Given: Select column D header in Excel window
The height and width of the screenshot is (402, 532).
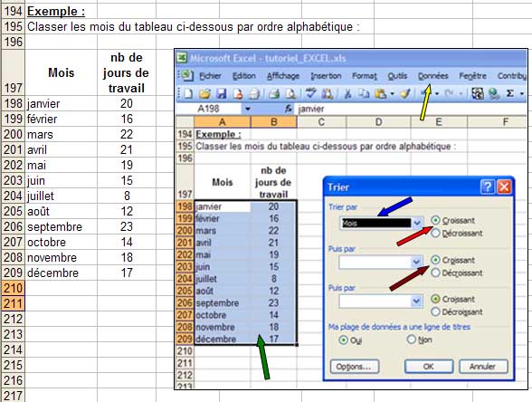Looking at the screenshot, I should (378, 122).
